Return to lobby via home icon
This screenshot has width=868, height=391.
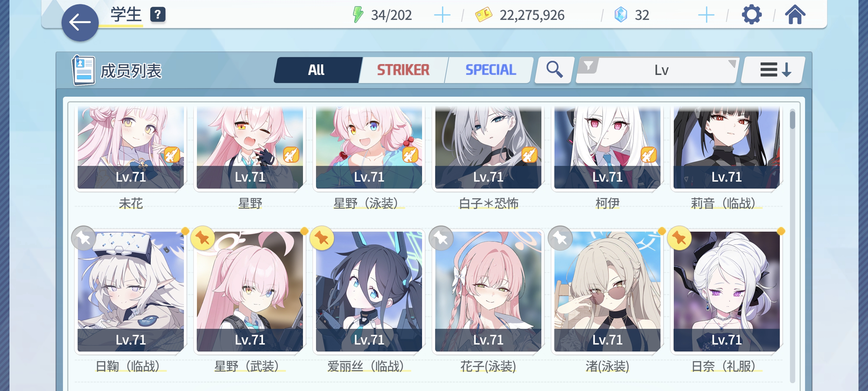pos(795,15)
